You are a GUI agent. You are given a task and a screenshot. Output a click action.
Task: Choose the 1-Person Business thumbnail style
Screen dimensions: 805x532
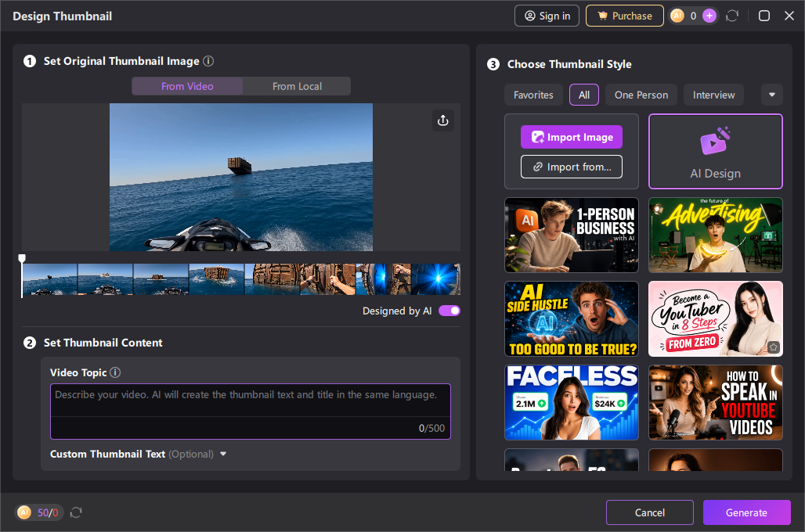[x=572, y=235]
